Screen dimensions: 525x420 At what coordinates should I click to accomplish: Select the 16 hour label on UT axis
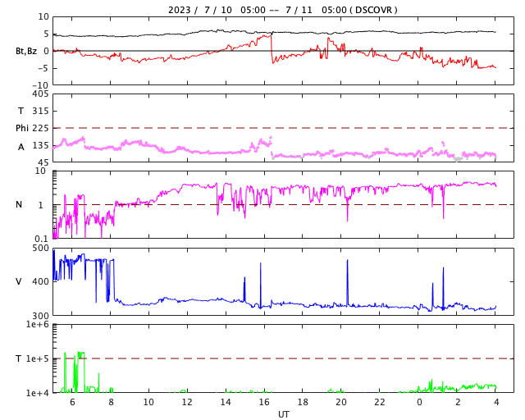[264, 402]
